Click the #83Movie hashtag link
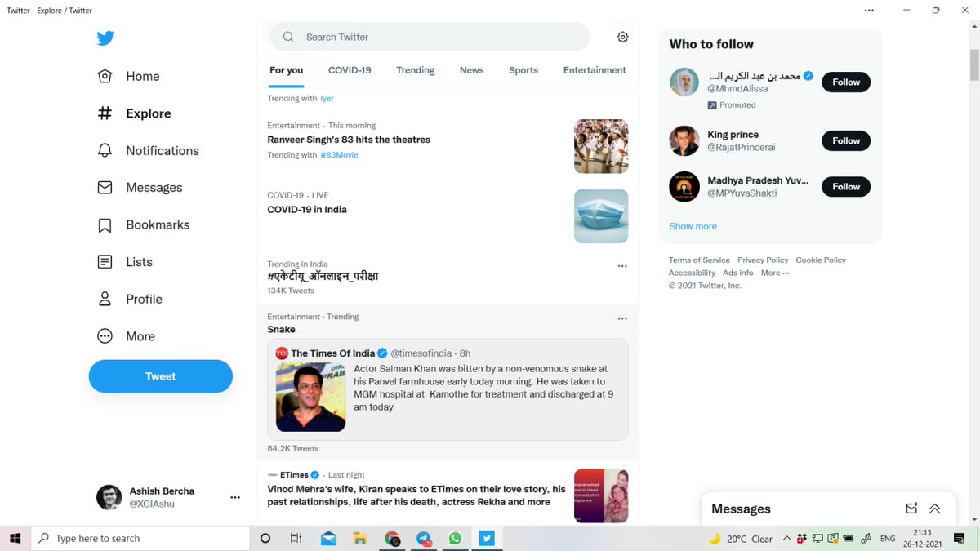Screen dimensions: 980x551 click(339, 155)
